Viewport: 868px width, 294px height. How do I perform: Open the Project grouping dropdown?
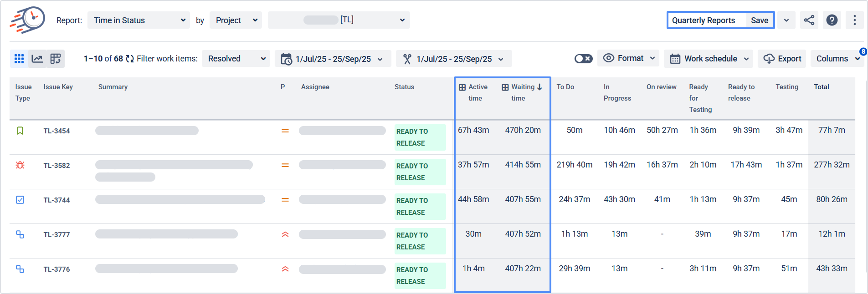[x=236, y=20]
